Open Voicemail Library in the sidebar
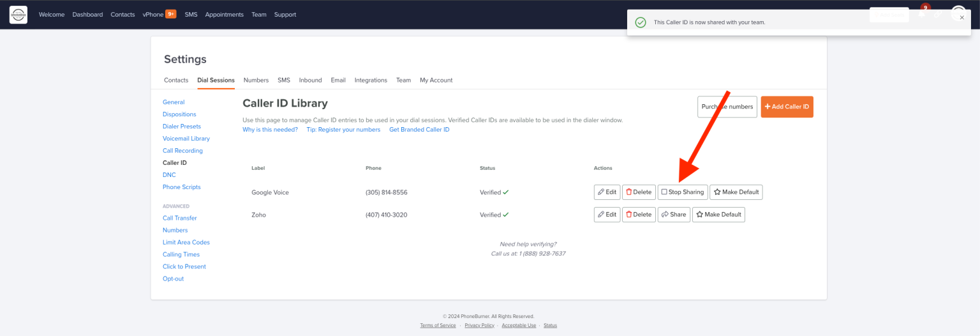 (186, 139)
